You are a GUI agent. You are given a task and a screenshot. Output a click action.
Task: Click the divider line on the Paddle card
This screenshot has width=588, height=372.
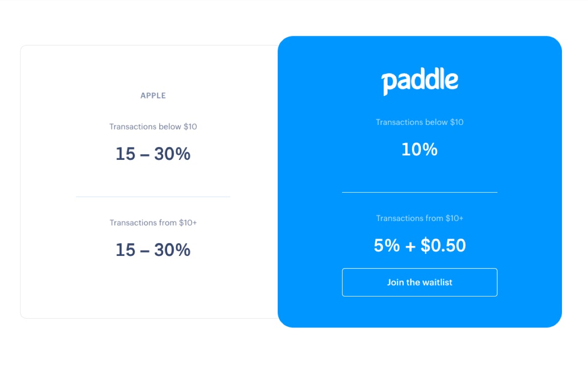[419, 191]
